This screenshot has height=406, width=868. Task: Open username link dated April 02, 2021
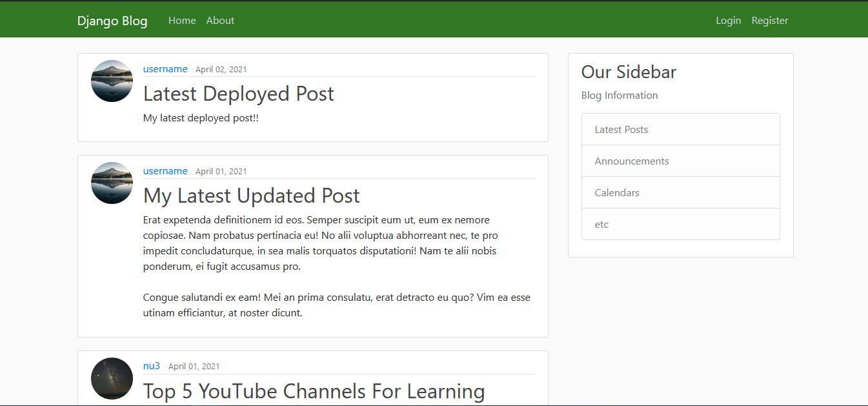click(165, 69)
